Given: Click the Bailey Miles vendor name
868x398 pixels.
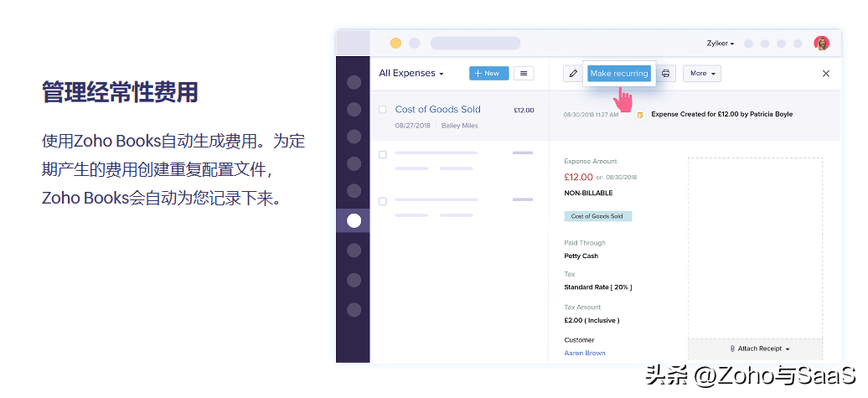Looking at the screenshot, I should point(459,126).
